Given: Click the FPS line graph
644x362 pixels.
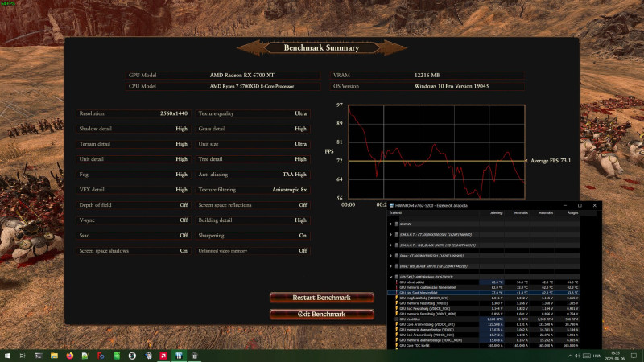Looking at the screenshot, I should click(436, 151).
